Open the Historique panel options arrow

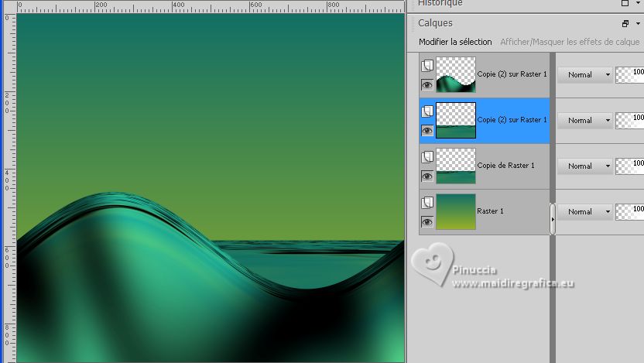point(639,3)
